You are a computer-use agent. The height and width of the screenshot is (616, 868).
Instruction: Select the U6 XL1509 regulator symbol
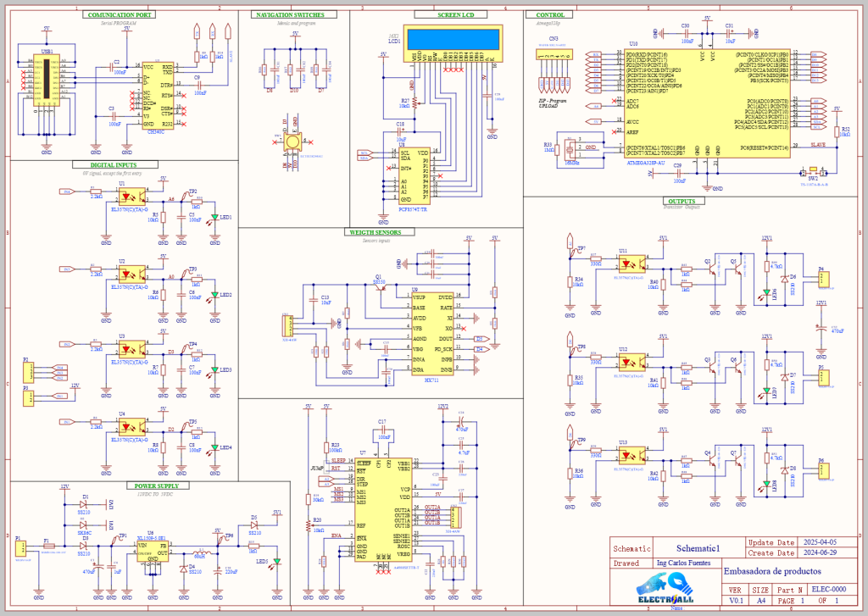click(153, 550)
